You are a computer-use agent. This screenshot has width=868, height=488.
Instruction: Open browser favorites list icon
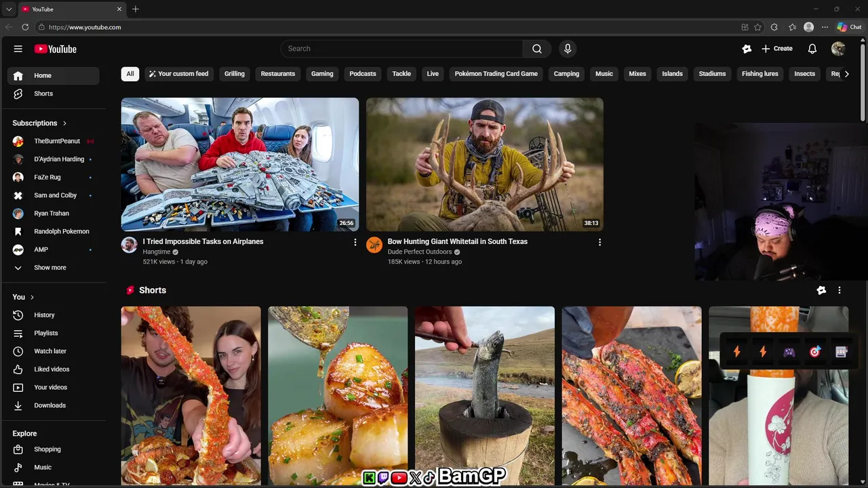(792, 27)
